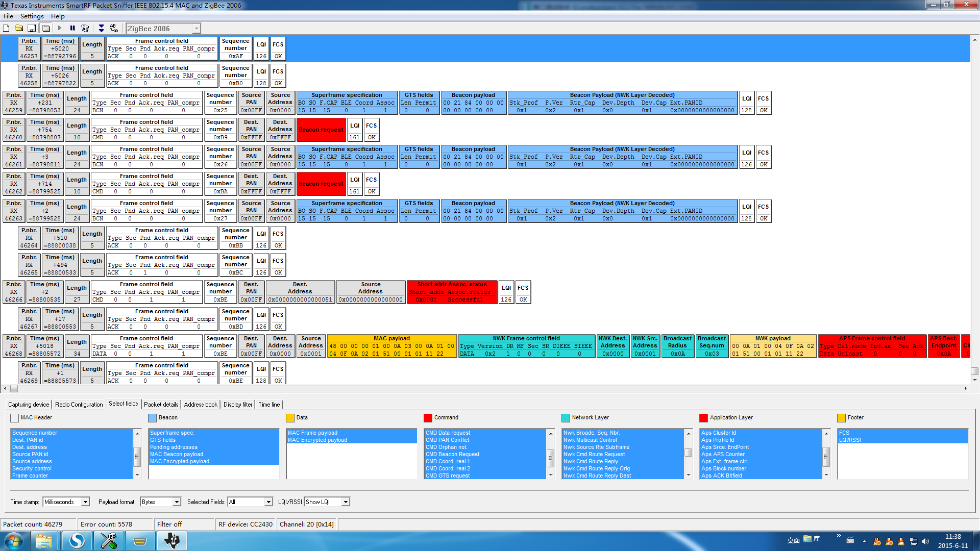This screenshot has height=551, width=980.
Task: Click the recycle bin clear icon
Action: pos(85,29)
